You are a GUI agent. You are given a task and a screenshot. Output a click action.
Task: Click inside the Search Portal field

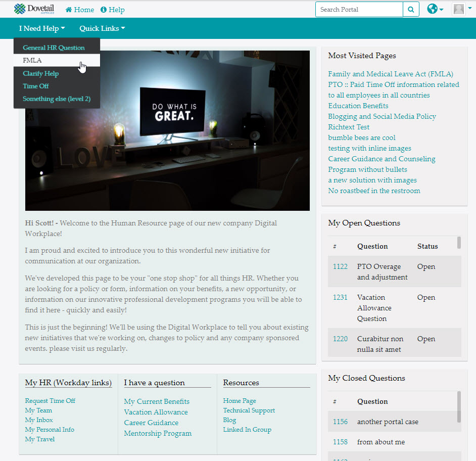tap(359, 10)
